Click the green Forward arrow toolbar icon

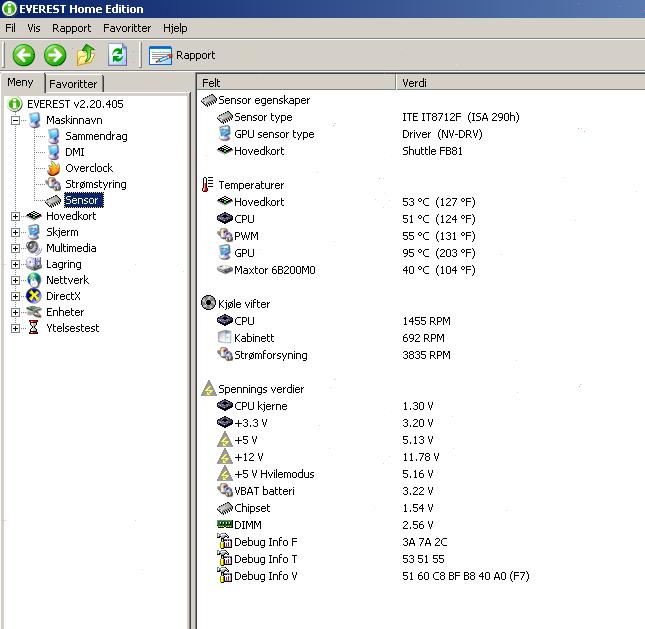tap(55, 55)
